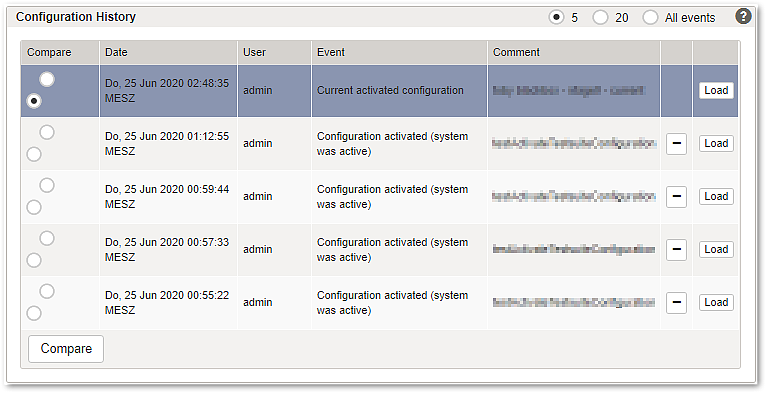
Task: Select lower compare radio for 01:12:55 entry
Action: coord(34,154)
